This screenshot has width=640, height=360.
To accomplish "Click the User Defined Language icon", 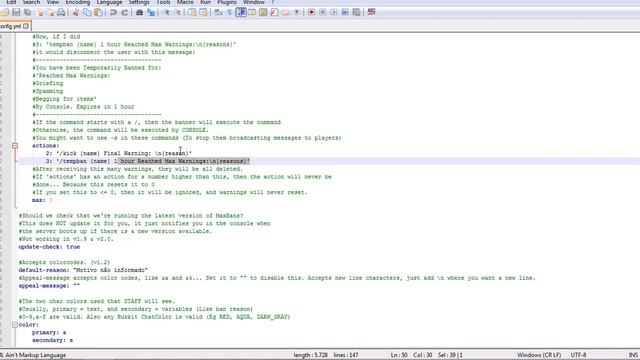I will tap(252, 12).
